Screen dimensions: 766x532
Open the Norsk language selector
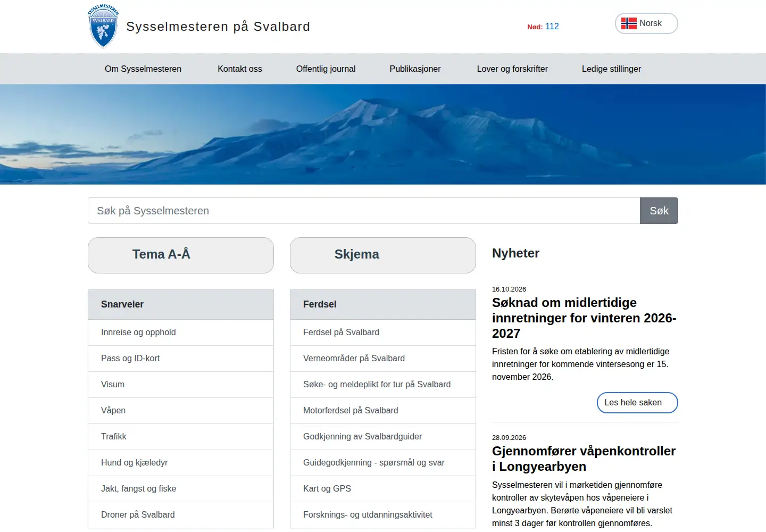tap(646, 23)
